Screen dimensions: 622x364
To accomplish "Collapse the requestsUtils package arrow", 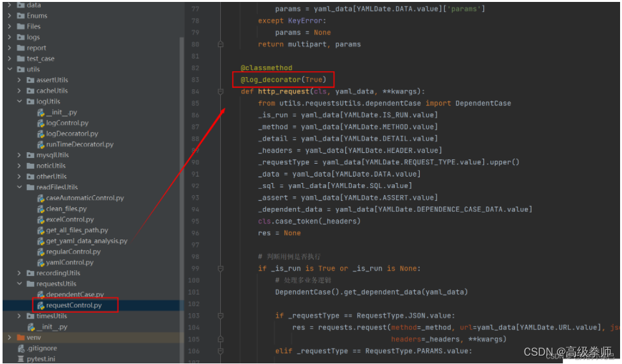I will coord(19,283).
